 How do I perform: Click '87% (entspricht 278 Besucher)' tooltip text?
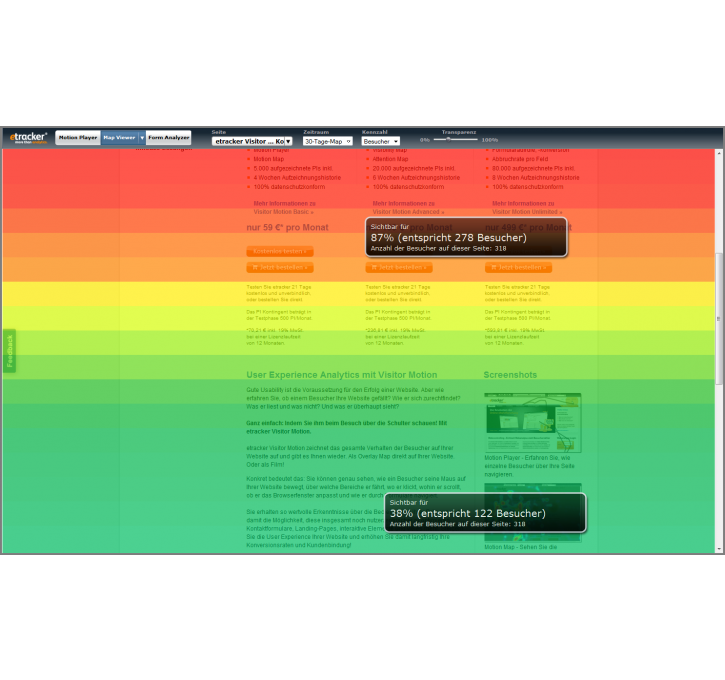click(449, 238)
